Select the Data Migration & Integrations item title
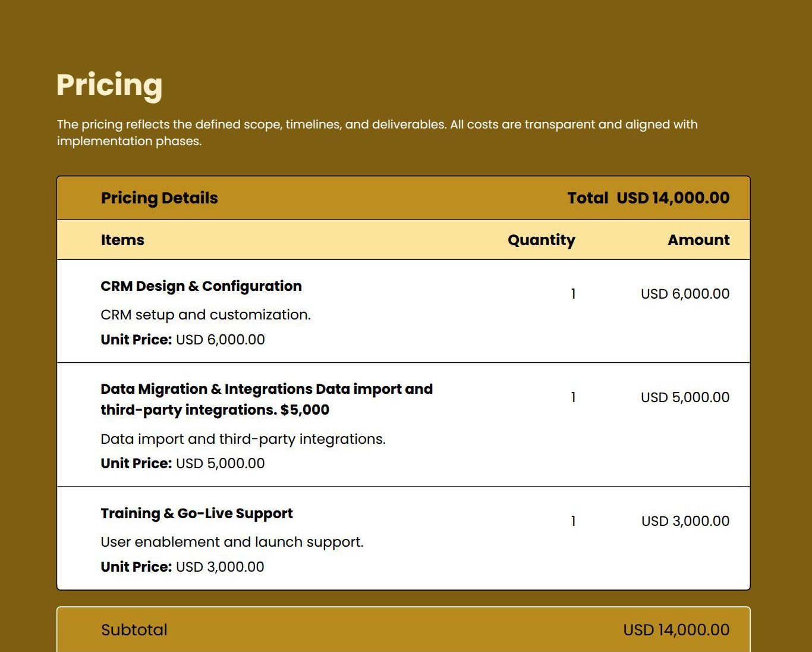This screenshot has height=652, width=812. pos(266,399)
